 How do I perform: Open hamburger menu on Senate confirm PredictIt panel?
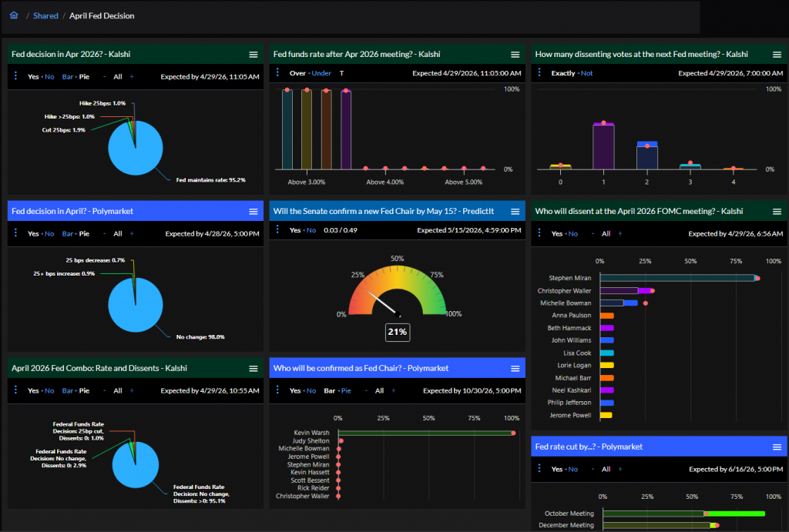515,212
